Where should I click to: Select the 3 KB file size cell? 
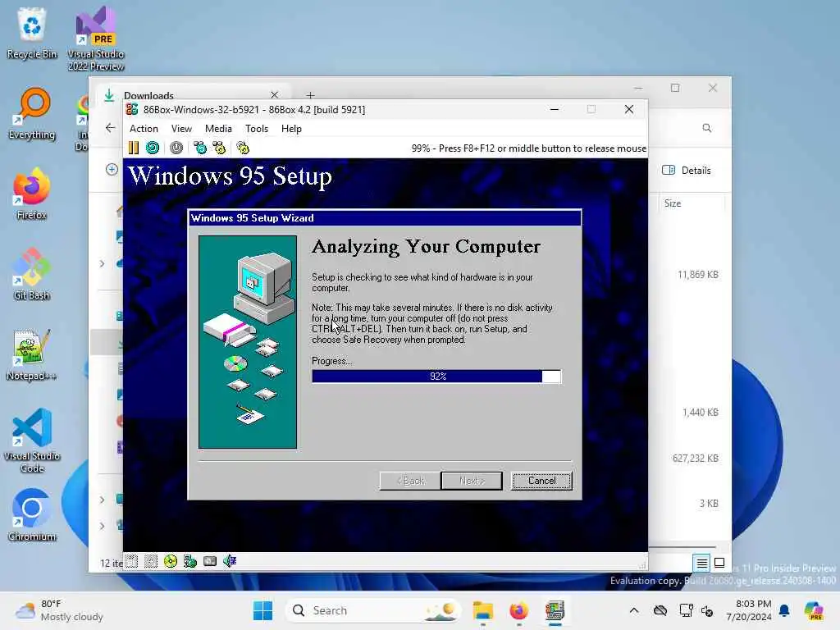tap(709, 504)
